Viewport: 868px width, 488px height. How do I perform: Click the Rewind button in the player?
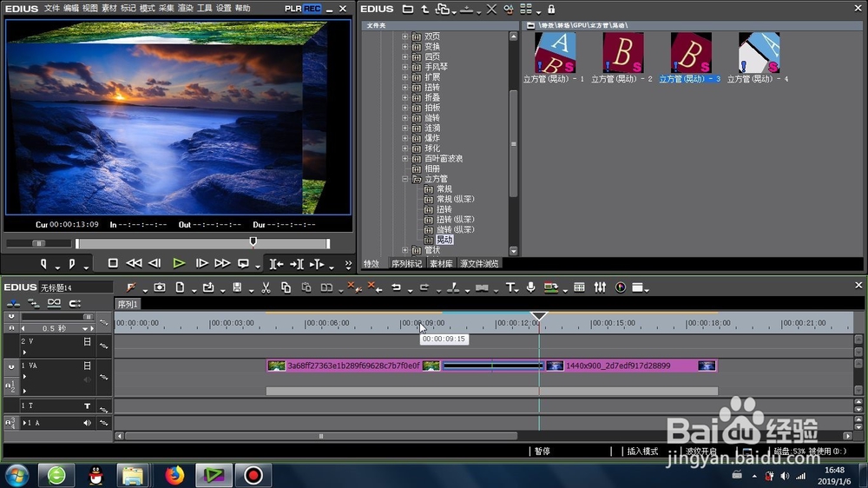[134, 264]
